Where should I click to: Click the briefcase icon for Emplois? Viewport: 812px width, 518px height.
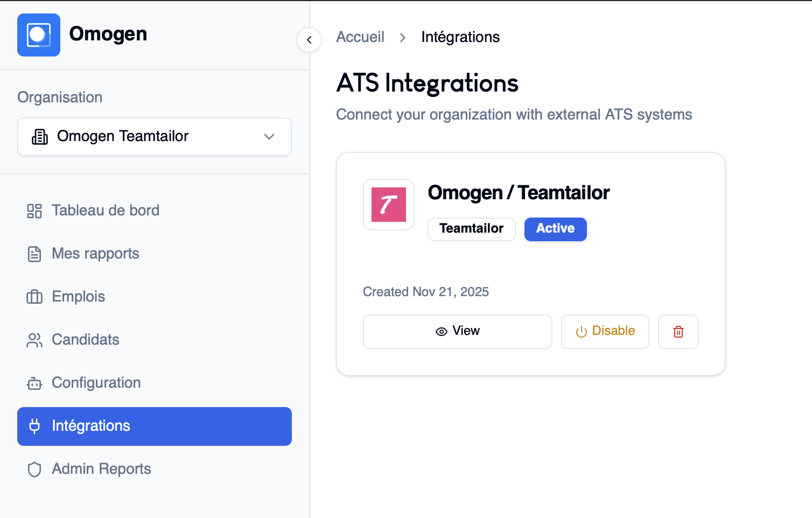point(34,297)
